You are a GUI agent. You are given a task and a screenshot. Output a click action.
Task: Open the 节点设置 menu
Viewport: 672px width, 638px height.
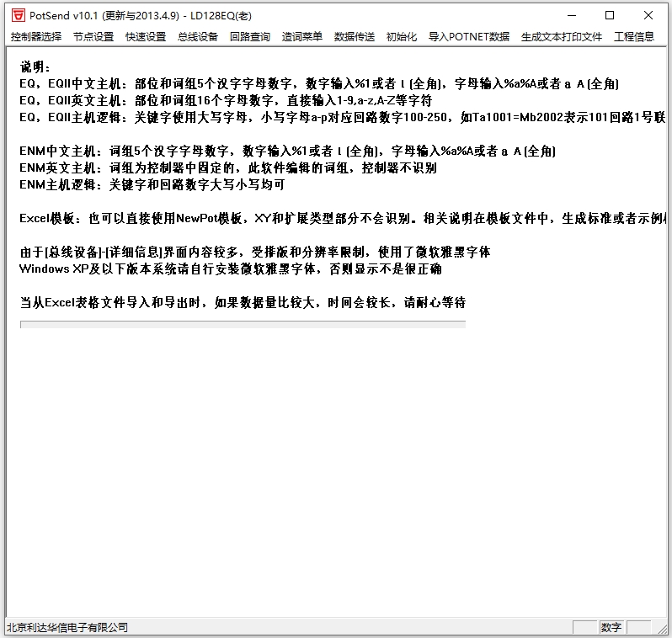tap(93, 37)
